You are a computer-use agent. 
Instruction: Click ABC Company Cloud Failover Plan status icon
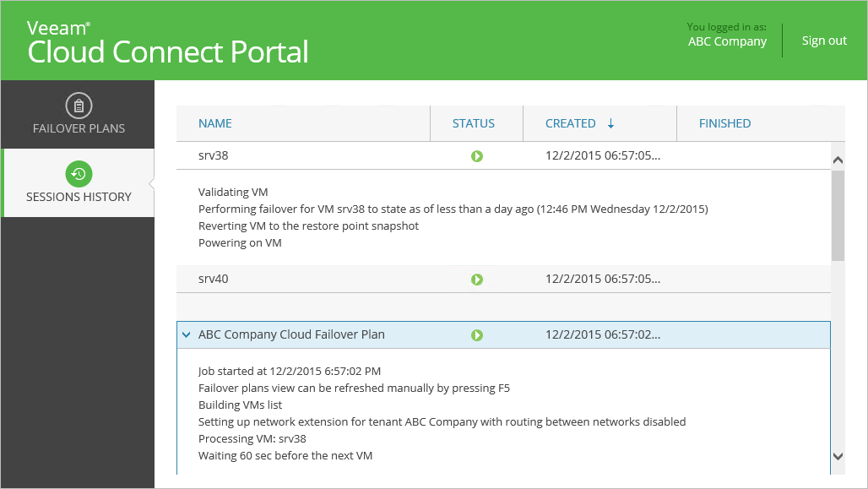pos(477,335)
